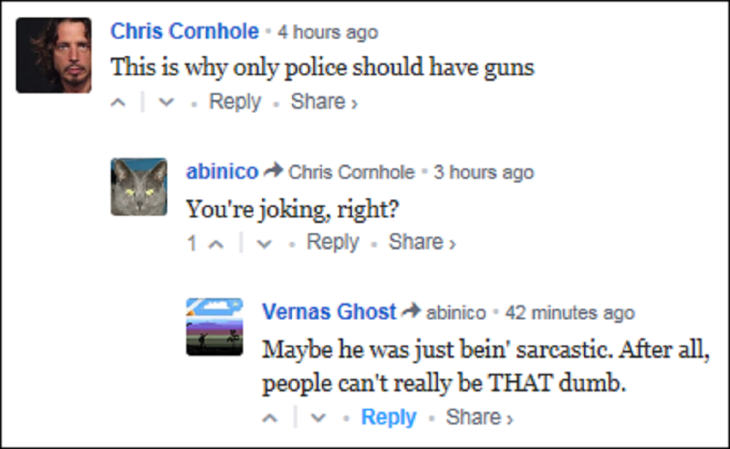Expand Share options on abinico's comment

pos(421,242)
